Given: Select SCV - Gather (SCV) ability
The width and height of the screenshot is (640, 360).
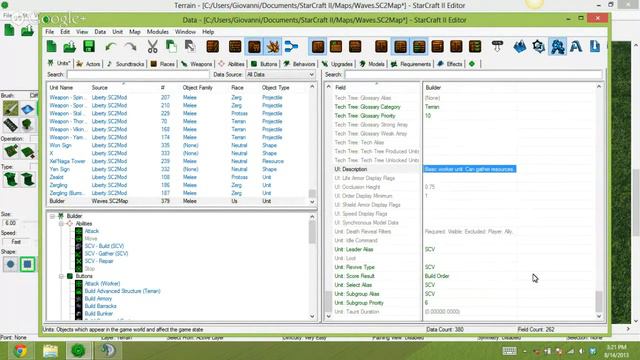Looking at the screenshot, I should [106, 253].
